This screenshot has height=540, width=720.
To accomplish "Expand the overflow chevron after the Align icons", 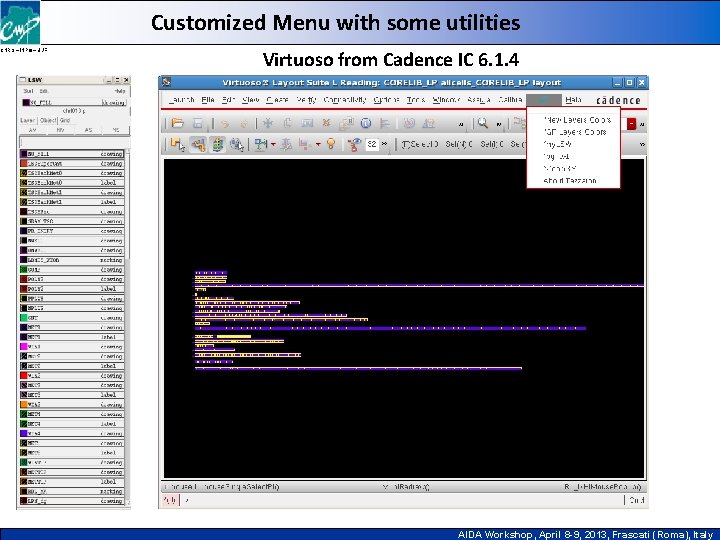I will coord(461,124).
